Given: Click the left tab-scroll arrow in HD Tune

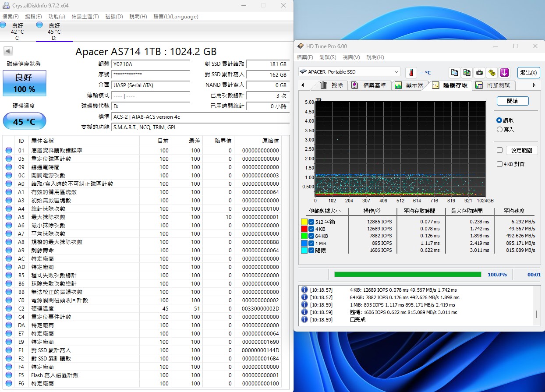Looking at the screenshot, I should (303, 85).
